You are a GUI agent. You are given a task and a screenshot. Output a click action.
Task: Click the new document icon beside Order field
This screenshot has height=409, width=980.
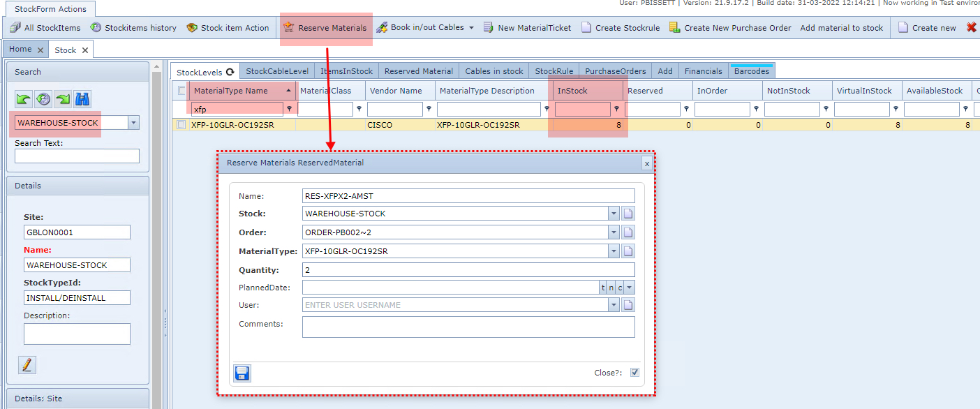click(x=628, y=232)
